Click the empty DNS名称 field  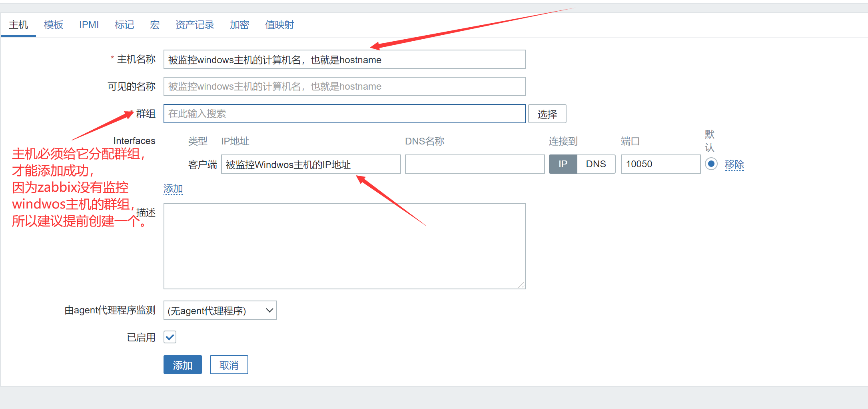[475, 164]
